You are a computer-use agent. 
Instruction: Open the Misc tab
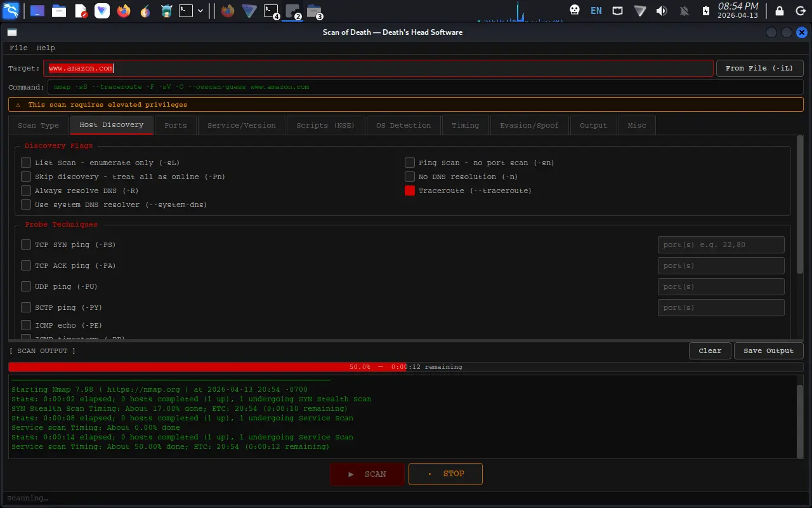(x=637, y=125)
